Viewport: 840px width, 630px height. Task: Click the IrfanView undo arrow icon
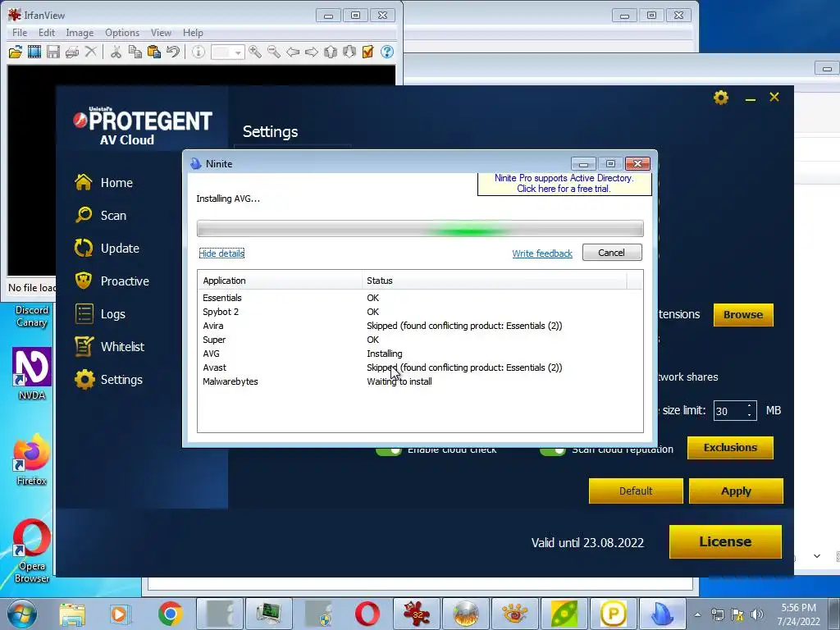(x=173, y=52)
